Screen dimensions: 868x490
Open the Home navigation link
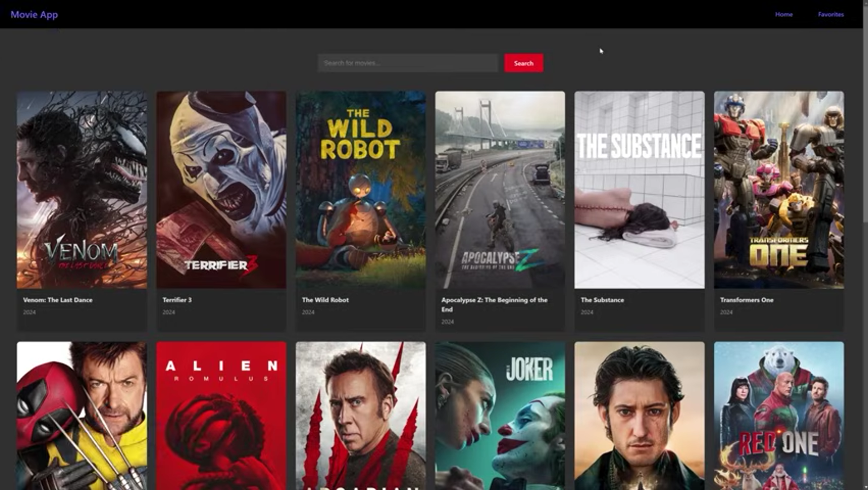(784, 15)
